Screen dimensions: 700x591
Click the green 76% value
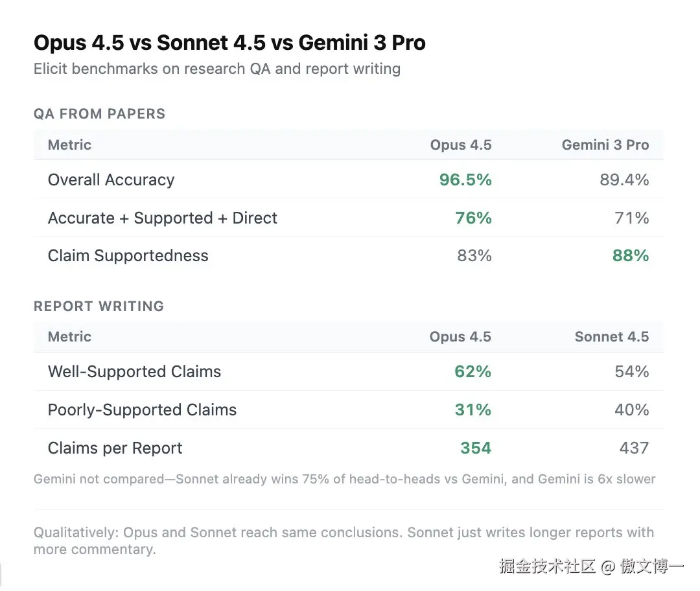pos(473,218)
